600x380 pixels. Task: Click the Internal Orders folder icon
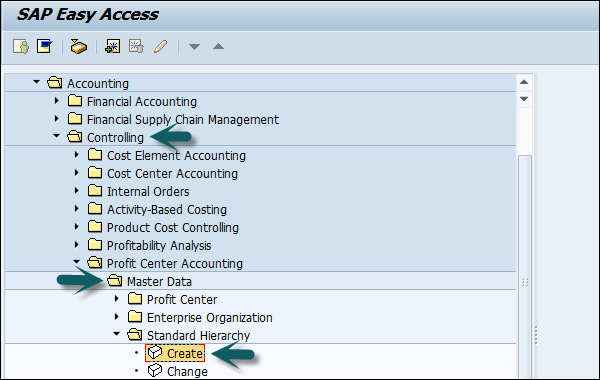[95, 191]
